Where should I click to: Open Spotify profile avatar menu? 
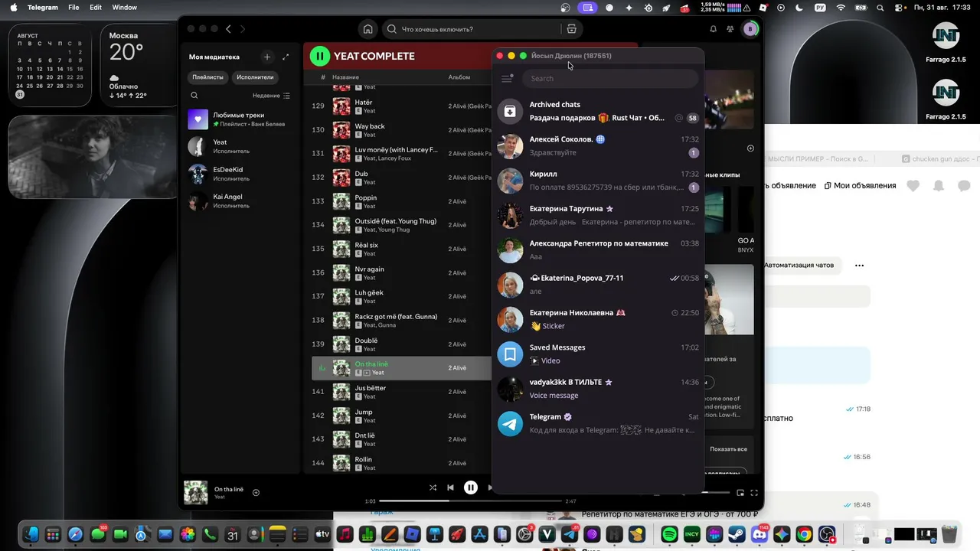tap(750, 29)
